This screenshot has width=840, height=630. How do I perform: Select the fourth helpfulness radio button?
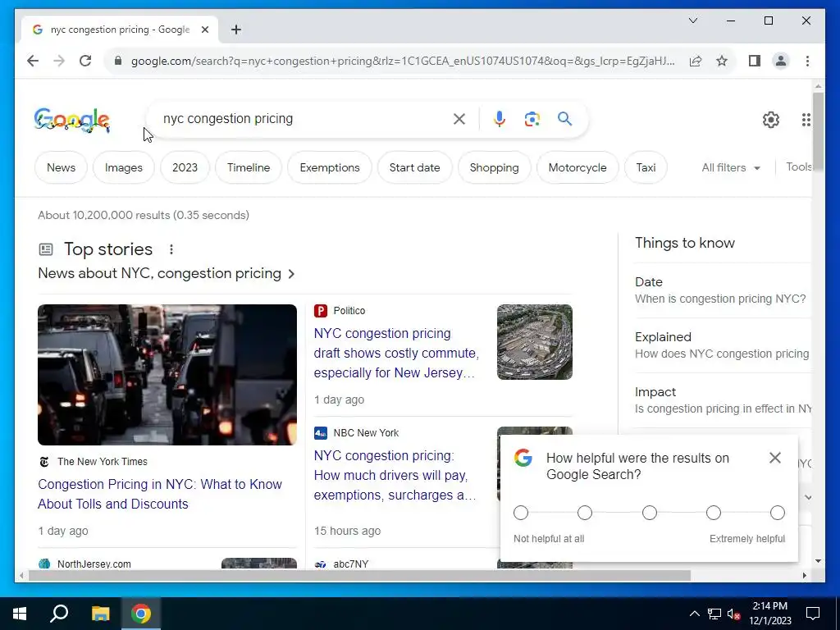pyautogui.click(x=714, y=513)
